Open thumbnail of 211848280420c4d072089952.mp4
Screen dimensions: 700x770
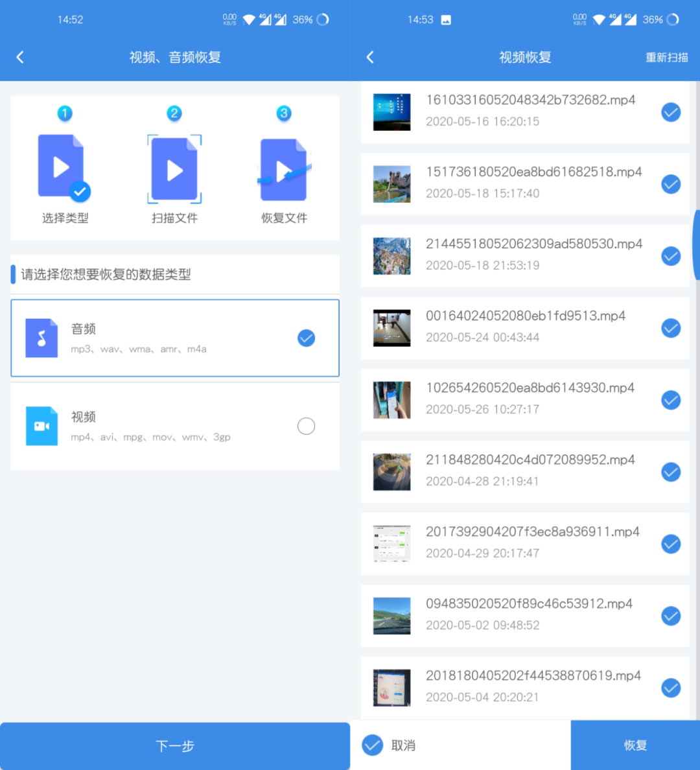(x=391, y=472)
